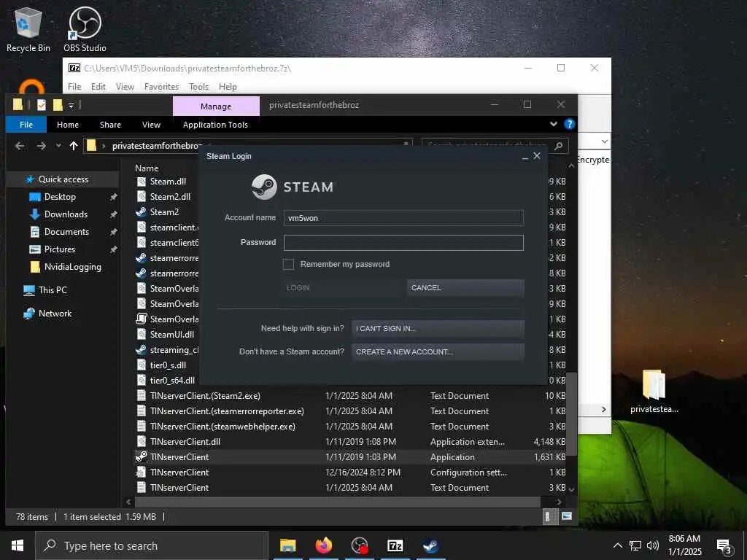The height and width of the screenshot is (560, 747).
Task: Select the 7-Zip taskbar icon
Action: pos(395,545)
